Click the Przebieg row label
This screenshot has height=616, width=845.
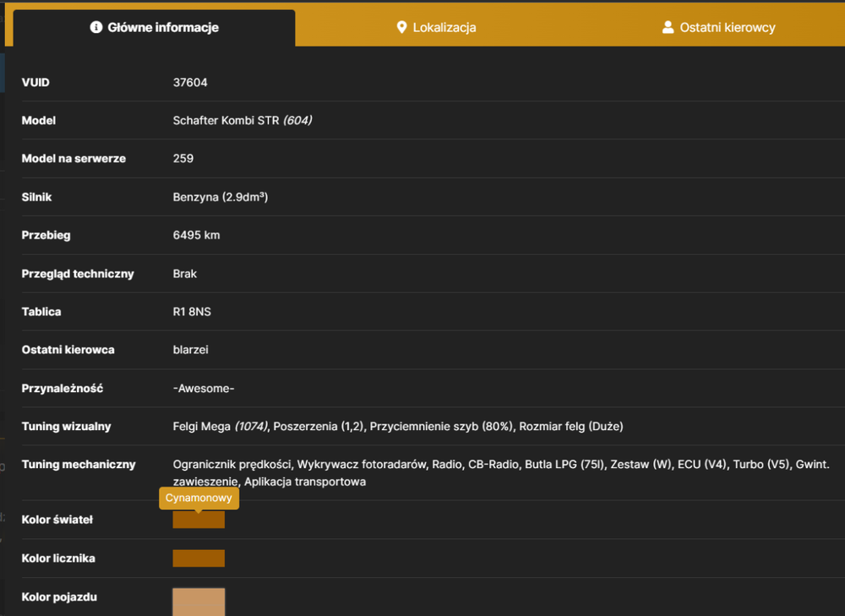click(x=46, y=235)
